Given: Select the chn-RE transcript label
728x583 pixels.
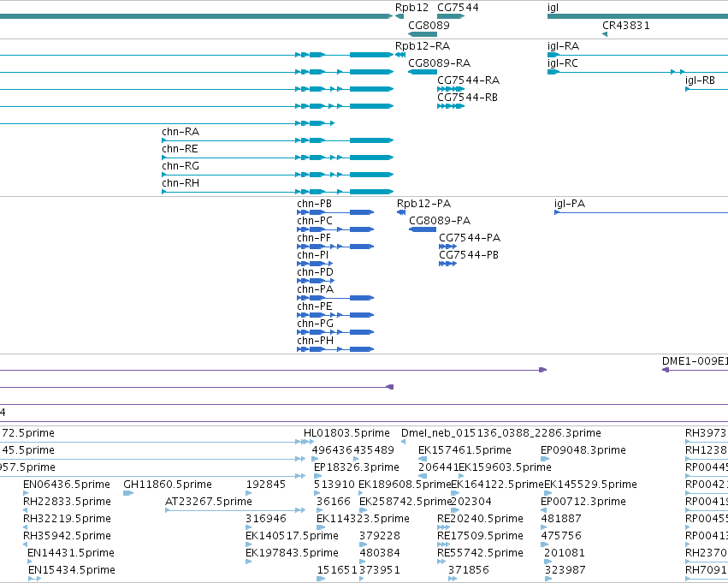Looking at the screenshot, I should coord(180,149).
